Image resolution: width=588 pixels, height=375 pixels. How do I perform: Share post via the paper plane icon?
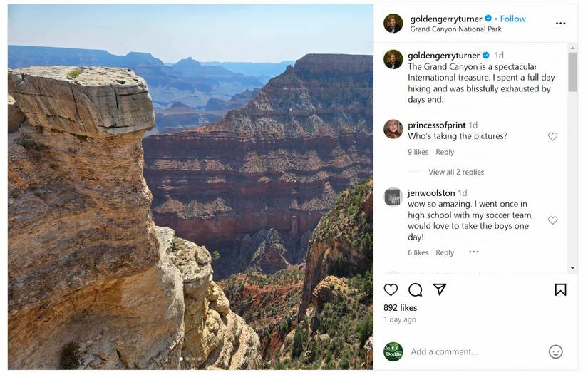click(440, 289)
